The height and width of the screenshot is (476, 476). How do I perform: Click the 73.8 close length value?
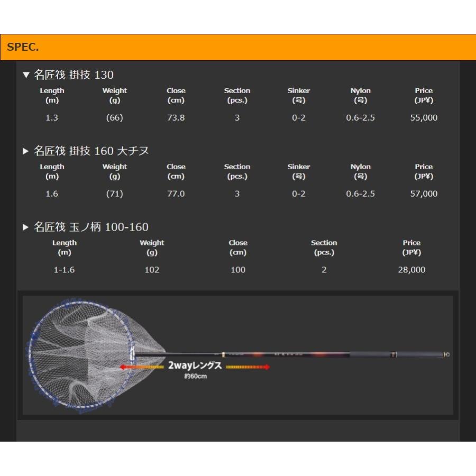coord(176,118)
